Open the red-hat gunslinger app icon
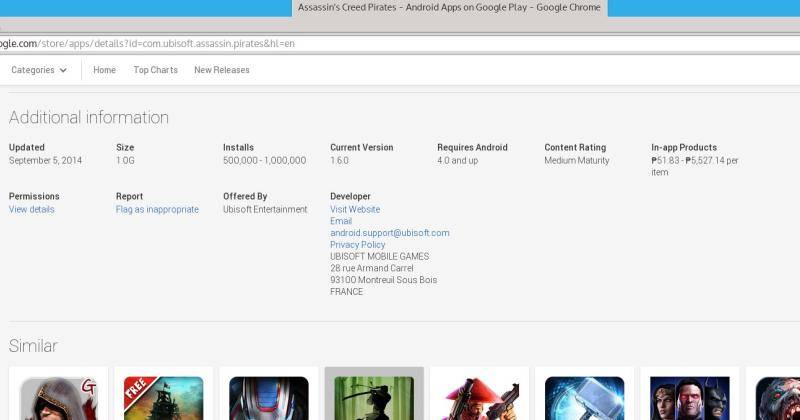 480,398
